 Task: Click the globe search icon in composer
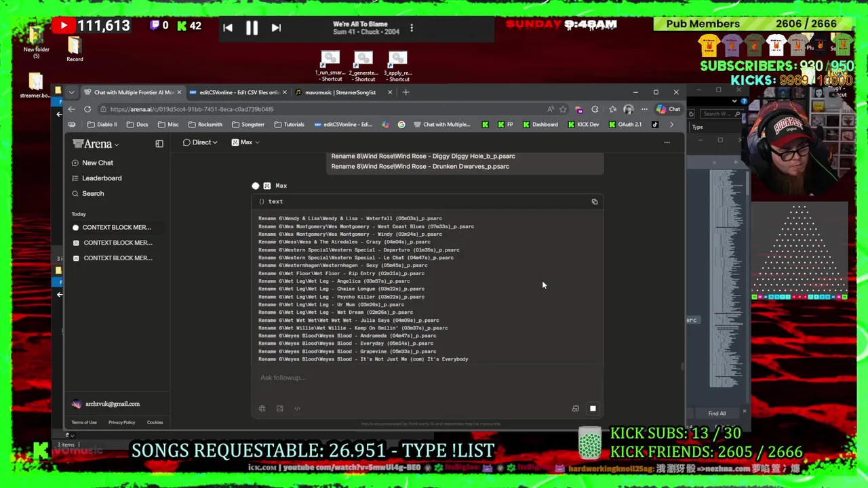[x=262, y=409]
